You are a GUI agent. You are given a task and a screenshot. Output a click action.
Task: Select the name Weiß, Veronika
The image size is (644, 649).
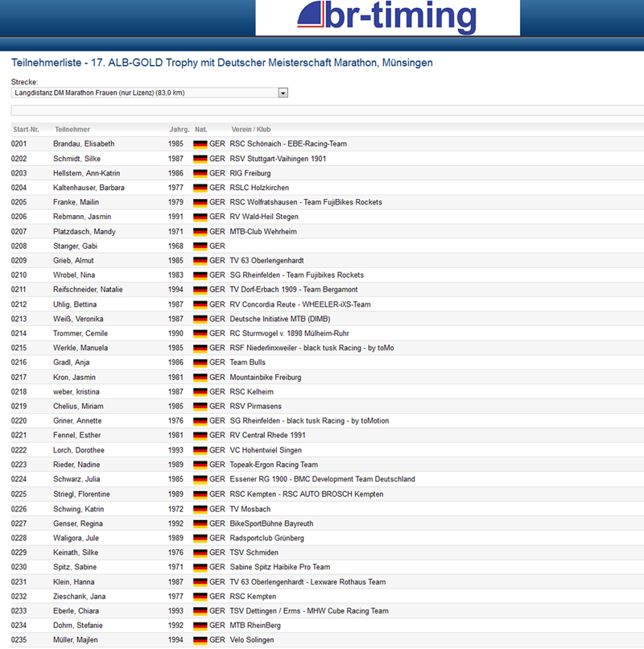tap(78, 319)
